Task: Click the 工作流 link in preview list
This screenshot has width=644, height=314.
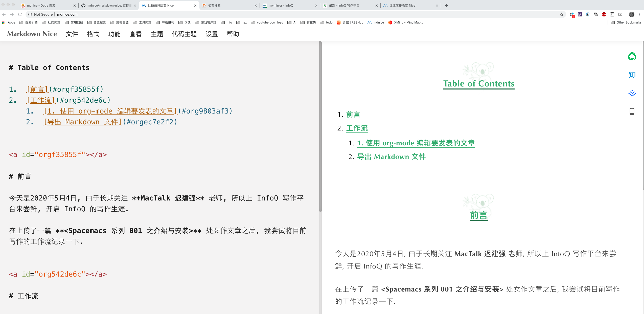Action: (357, 128)
